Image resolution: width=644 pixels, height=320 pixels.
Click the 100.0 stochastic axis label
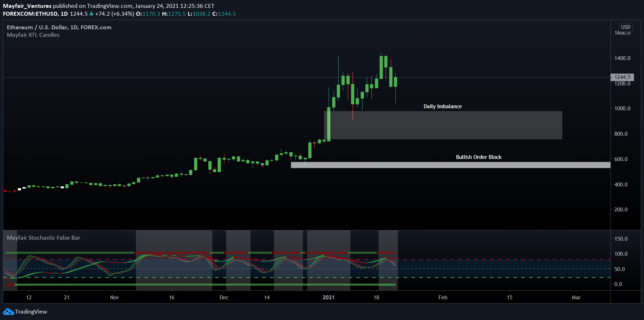(621, 254)
